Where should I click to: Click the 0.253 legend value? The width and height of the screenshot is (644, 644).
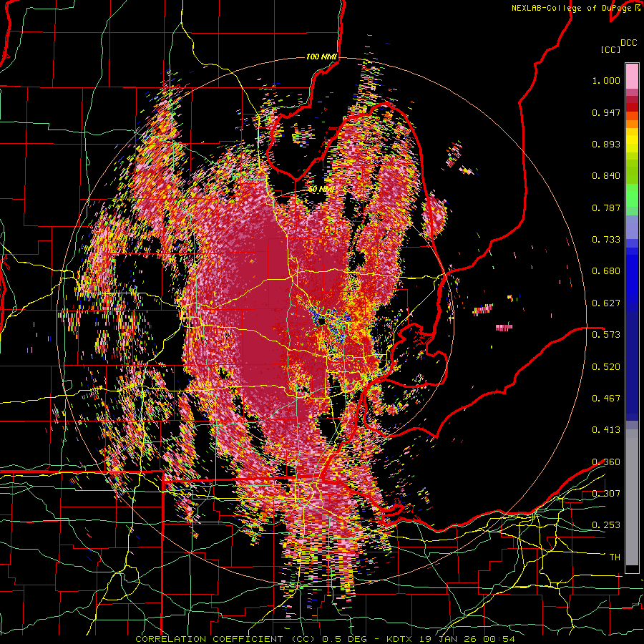pyautogui.click(x=606, y=525)
